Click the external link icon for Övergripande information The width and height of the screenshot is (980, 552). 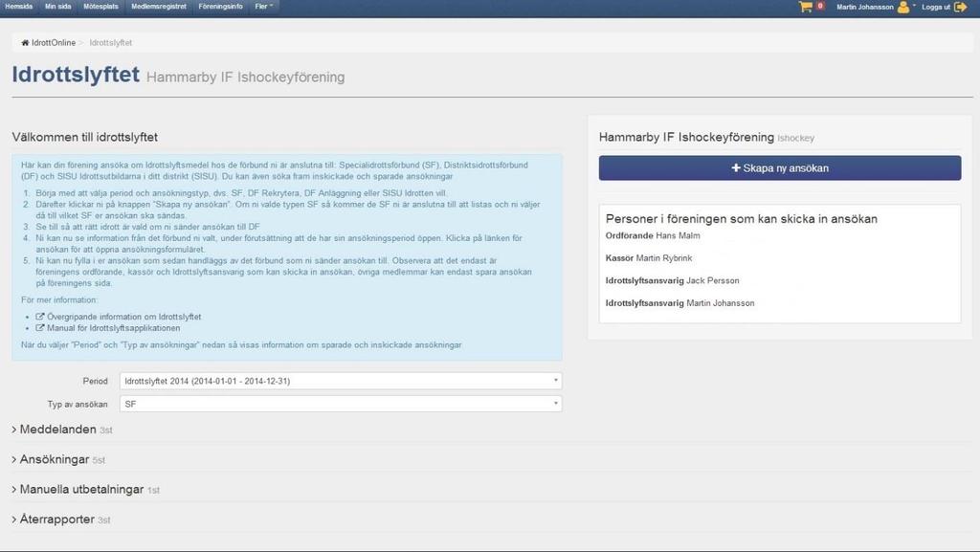[x=40, y=317]
